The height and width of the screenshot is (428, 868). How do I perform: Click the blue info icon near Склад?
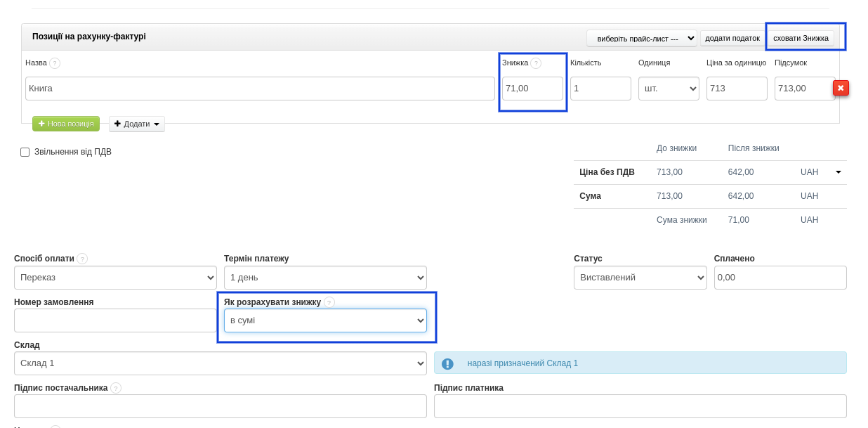(447, 364)
